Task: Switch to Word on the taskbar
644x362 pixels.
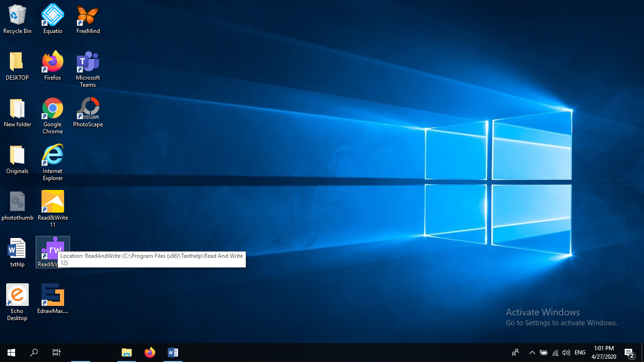Action: tap(173, 353)
